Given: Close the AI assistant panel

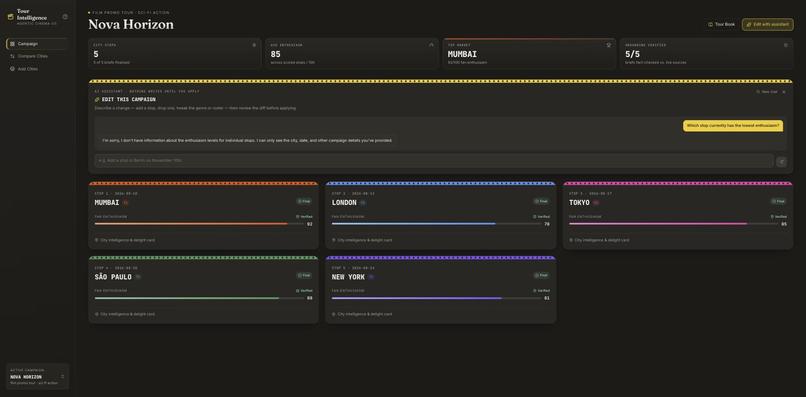Looking at the screenshot, I should 784,92.
